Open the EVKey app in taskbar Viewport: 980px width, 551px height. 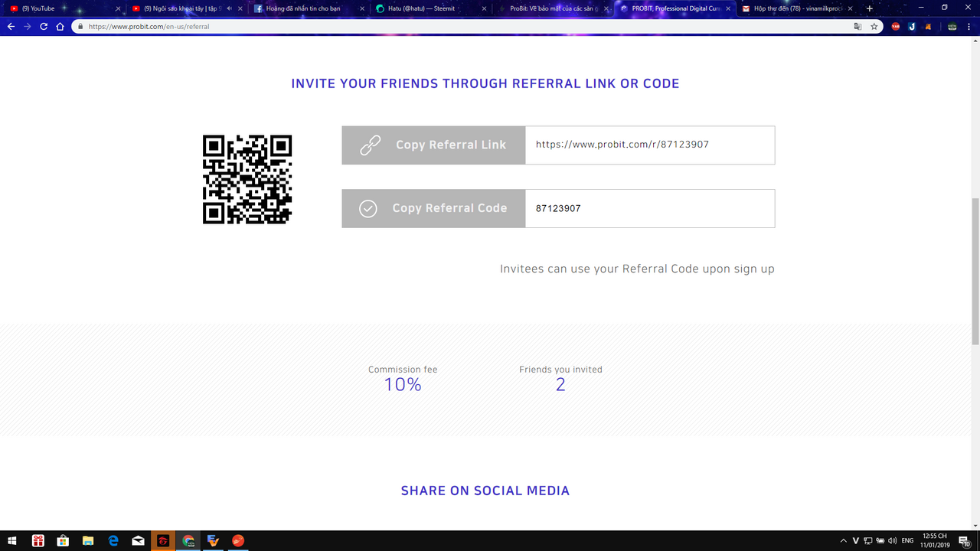(214, 541)
